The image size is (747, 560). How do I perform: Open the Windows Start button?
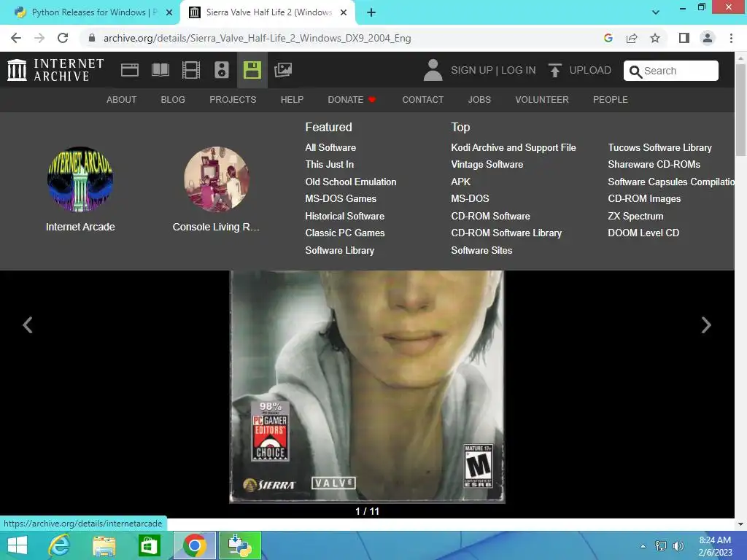pyautogui.click(x=18, y=545)
